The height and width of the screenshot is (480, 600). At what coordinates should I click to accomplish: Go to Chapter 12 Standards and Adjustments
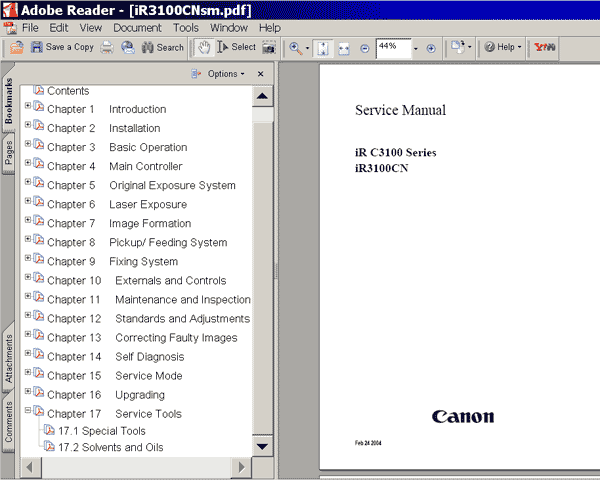[148, 318]
